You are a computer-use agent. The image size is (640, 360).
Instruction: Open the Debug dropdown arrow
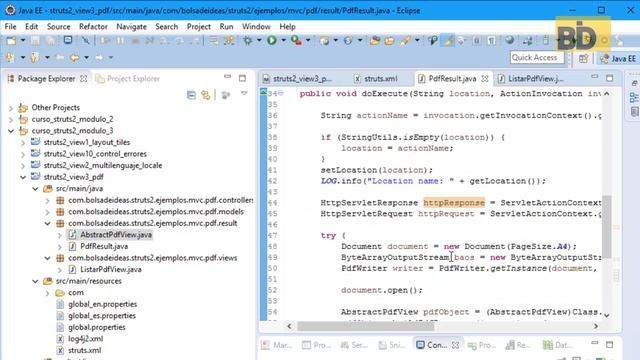[x=259, y=40]
